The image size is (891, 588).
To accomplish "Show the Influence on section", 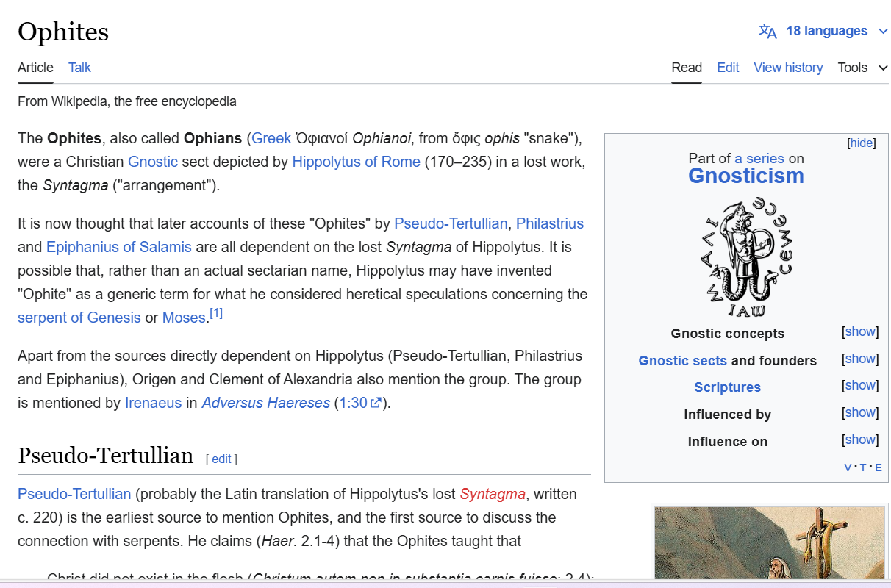I will click(860, 440).
